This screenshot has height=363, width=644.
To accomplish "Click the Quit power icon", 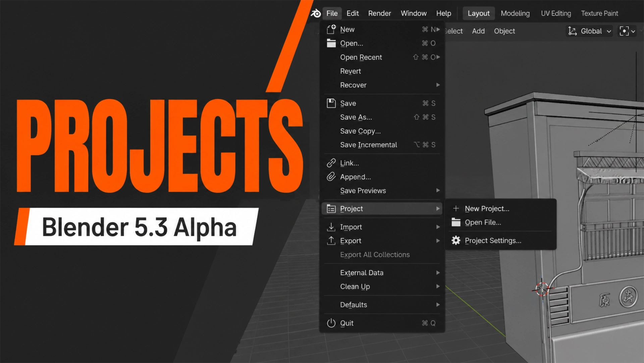I will pos(331,323).
